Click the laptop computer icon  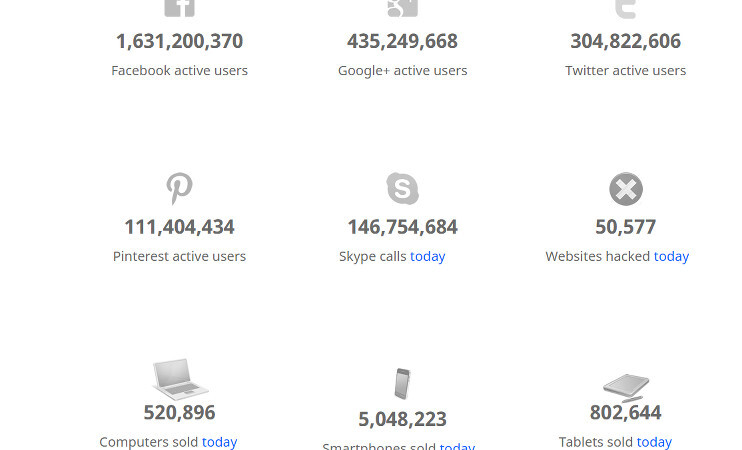tap(180, 379)
